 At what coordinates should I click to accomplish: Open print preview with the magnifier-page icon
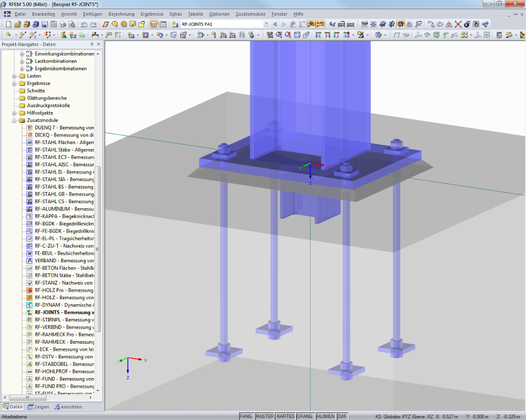click(72, 24)
